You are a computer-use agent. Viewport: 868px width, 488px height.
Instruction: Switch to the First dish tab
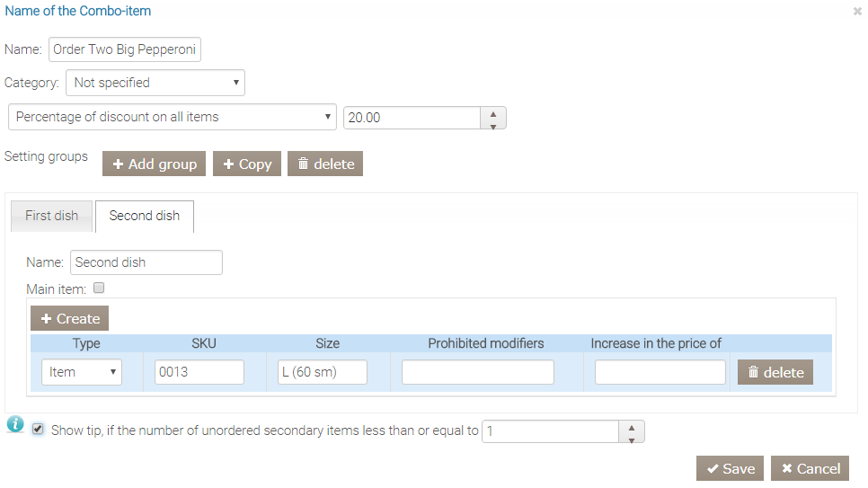(52, 216)
